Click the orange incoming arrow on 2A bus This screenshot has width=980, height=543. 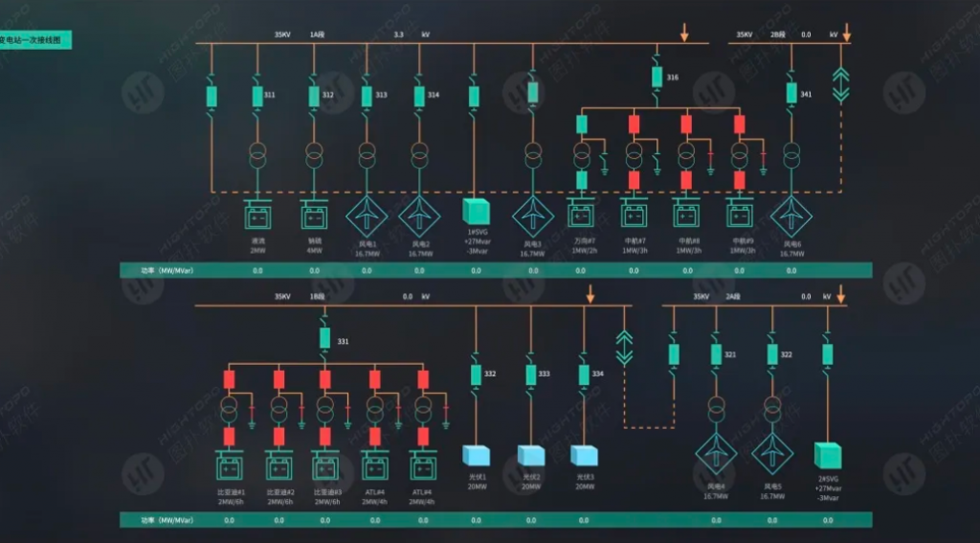[840, 294]
